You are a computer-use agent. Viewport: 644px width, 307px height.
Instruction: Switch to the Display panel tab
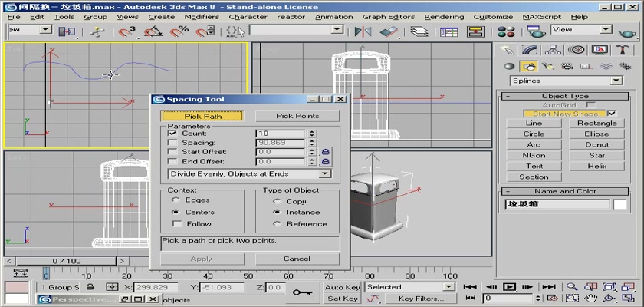[600, 50]
